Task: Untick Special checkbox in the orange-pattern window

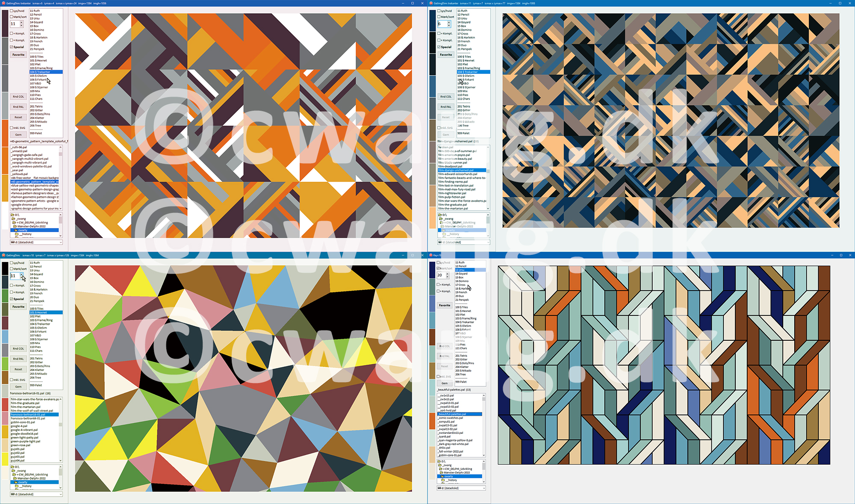Action: 12,47
